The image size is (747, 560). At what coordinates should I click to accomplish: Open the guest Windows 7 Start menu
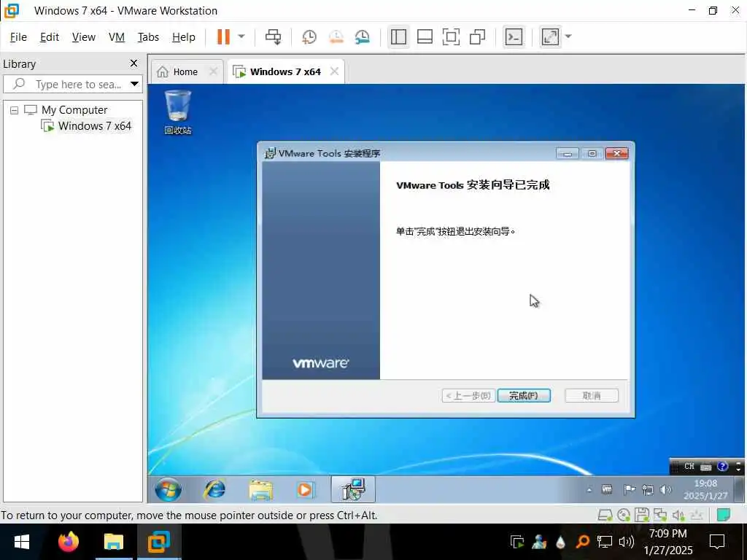(169, 490)
